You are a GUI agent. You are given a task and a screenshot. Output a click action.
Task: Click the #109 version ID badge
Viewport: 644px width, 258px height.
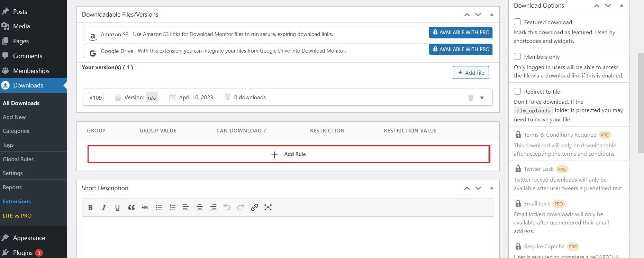point(96,98)
